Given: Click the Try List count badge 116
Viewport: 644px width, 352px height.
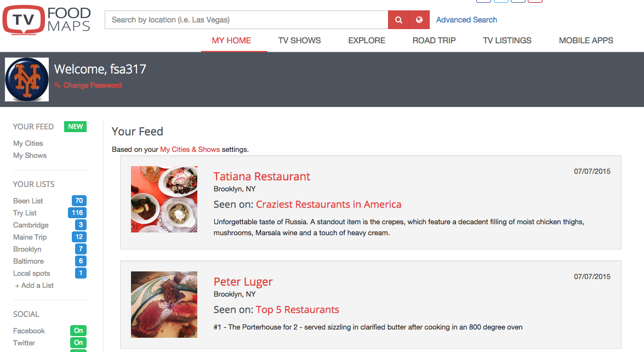Looking at the screenshot, I should (x=77, y=213).
